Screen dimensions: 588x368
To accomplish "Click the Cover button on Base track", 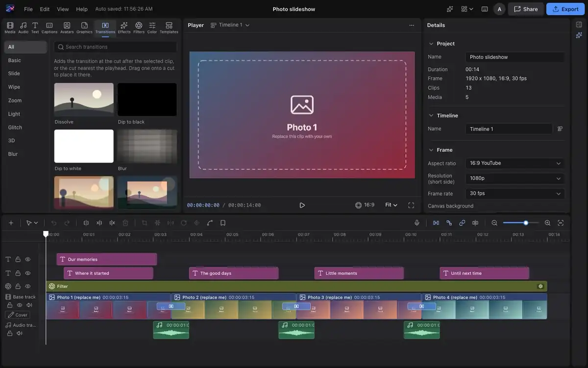I will point(18,315).
